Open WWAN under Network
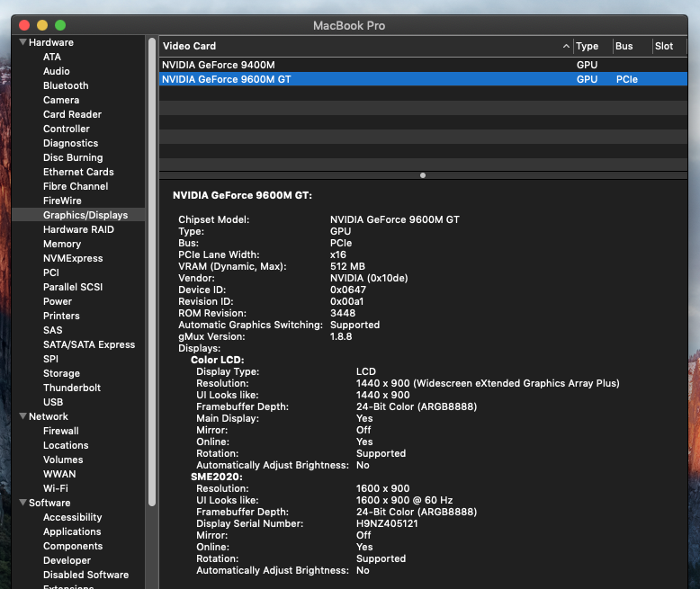Screen dimensions: 700x589 [x=59, y=474]
